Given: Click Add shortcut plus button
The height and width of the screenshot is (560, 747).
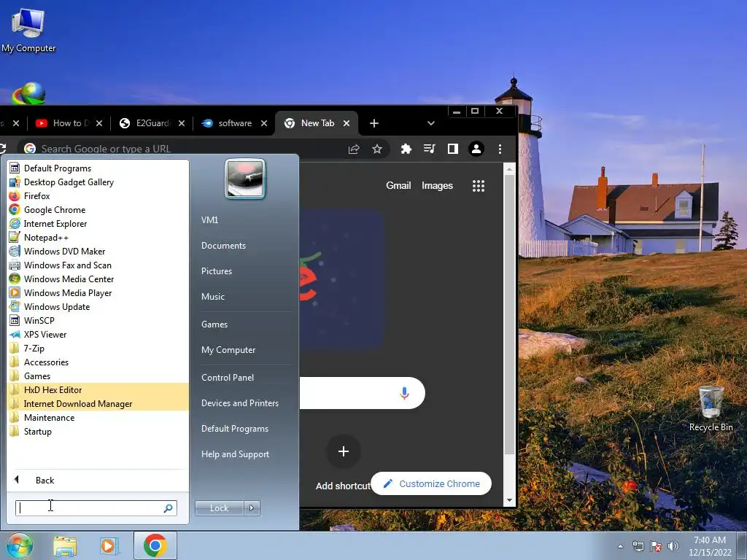Looking at the screenshot, I should pyautogui.click(x=344, y=451).
